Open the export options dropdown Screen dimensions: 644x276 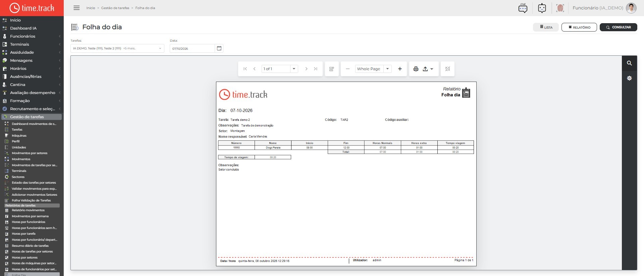[428, 69]
